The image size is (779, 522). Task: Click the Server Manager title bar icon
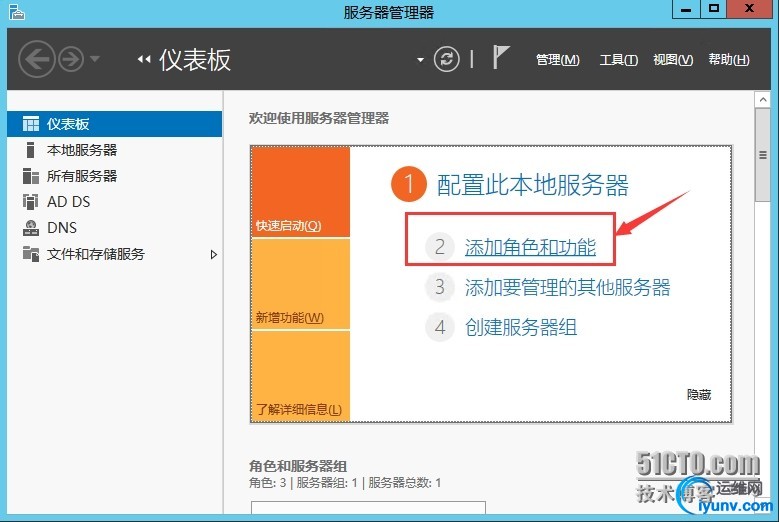[16, 11]
